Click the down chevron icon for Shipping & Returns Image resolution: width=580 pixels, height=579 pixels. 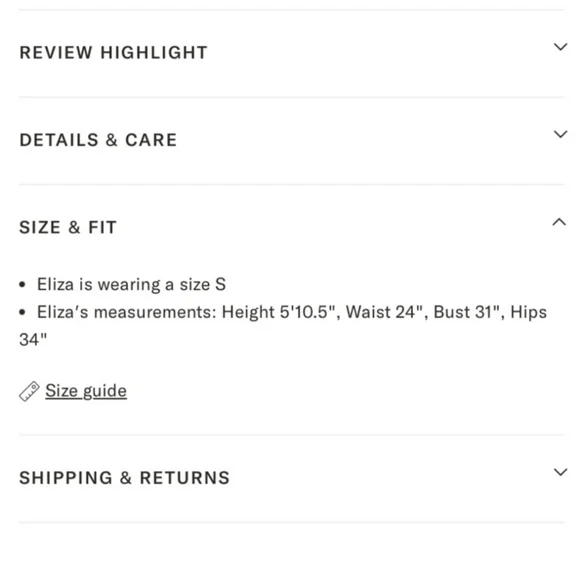[560, 472]
